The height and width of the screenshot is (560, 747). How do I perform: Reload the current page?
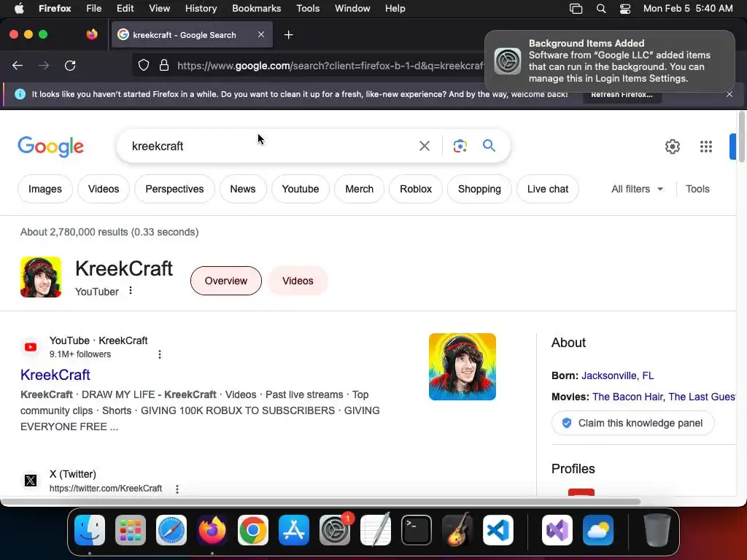[70, 66]
